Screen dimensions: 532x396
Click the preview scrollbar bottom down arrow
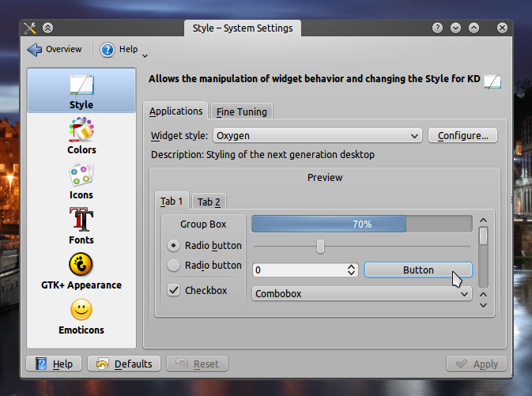484,305
